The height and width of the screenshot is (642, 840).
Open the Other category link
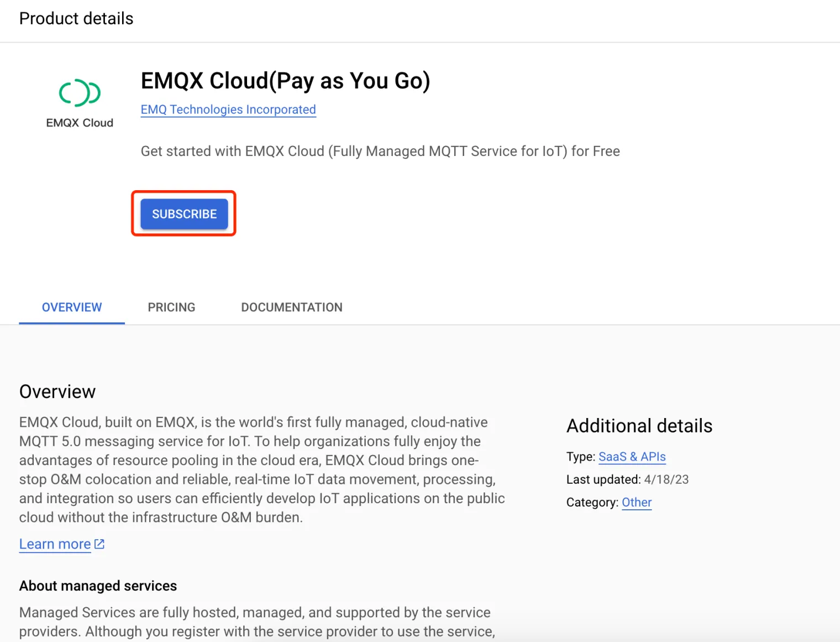637,502
